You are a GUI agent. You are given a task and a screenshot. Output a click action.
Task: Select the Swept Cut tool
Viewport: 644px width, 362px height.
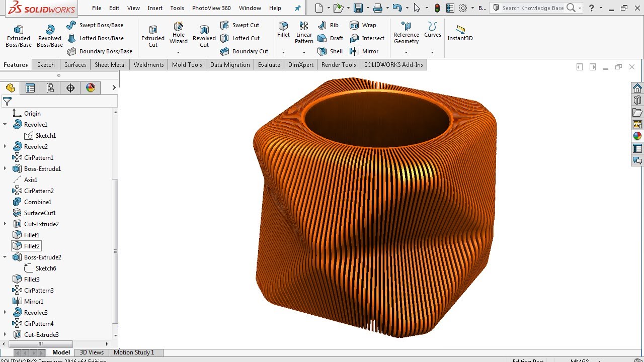coord(240,25)
